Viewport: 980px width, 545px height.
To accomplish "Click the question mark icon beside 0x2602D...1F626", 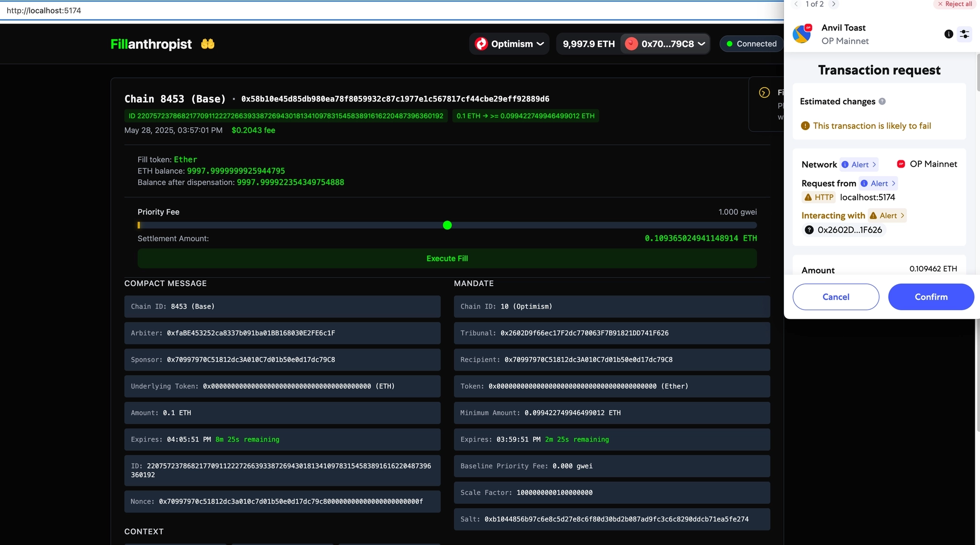I will pyautogui.click(x=809, y=230).
